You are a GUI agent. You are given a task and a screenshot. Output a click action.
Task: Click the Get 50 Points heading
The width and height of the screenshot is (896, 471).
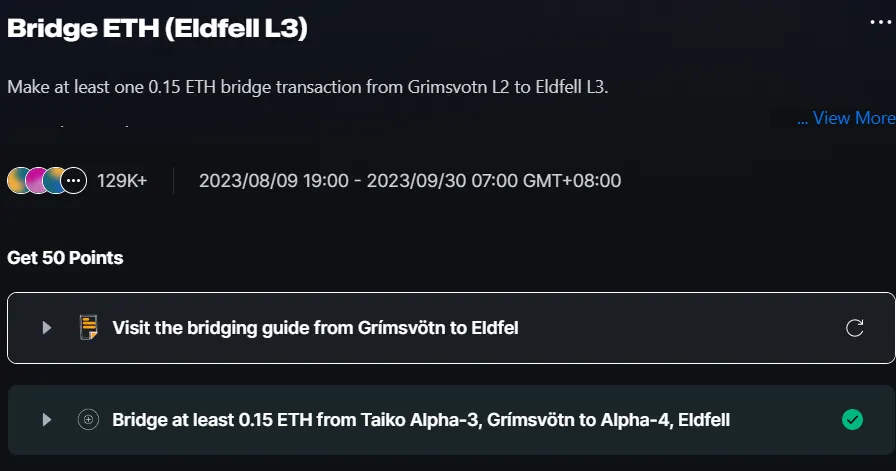[65, 258]
